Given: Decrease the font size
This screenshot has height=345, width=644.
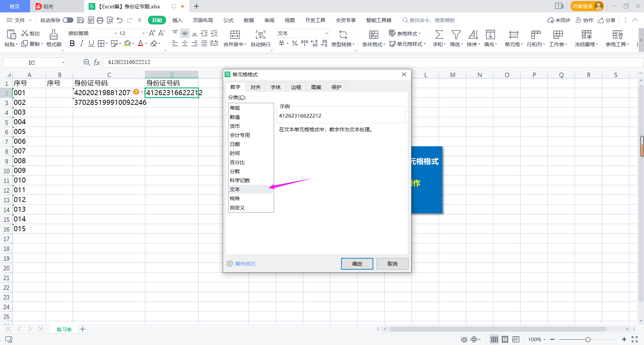Looking at the screenshot, I should pos(162,33).
